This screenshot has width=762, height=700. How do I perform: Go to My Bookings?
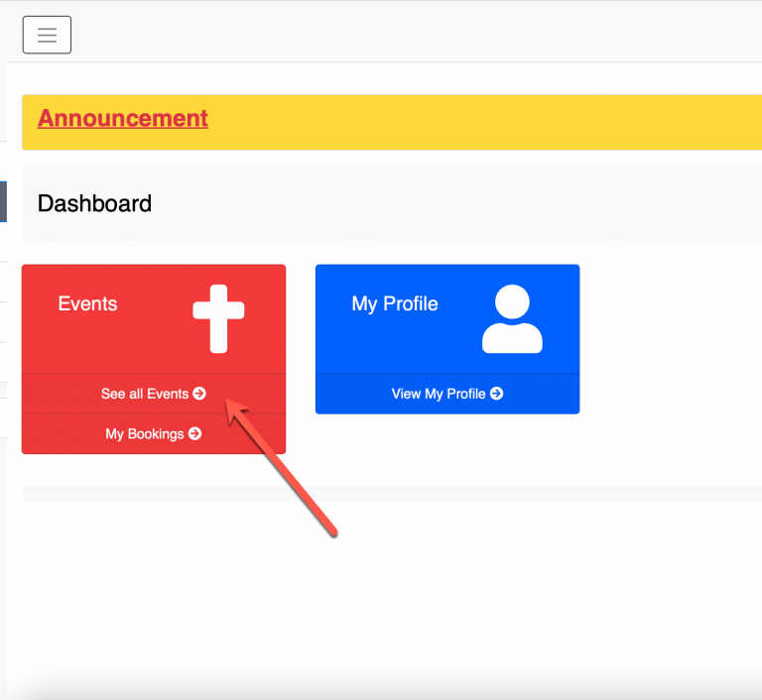(x=154, y=434)
